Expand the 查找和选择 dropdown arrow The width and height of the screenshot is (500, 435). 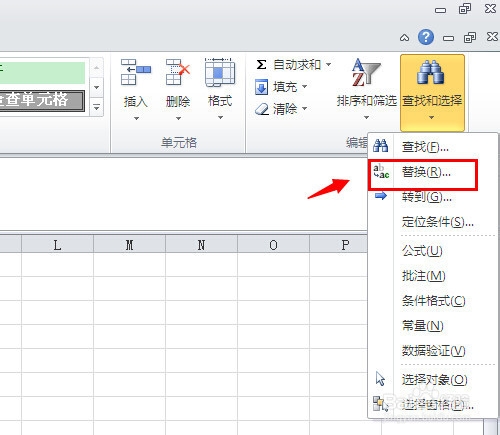point(432,118)
